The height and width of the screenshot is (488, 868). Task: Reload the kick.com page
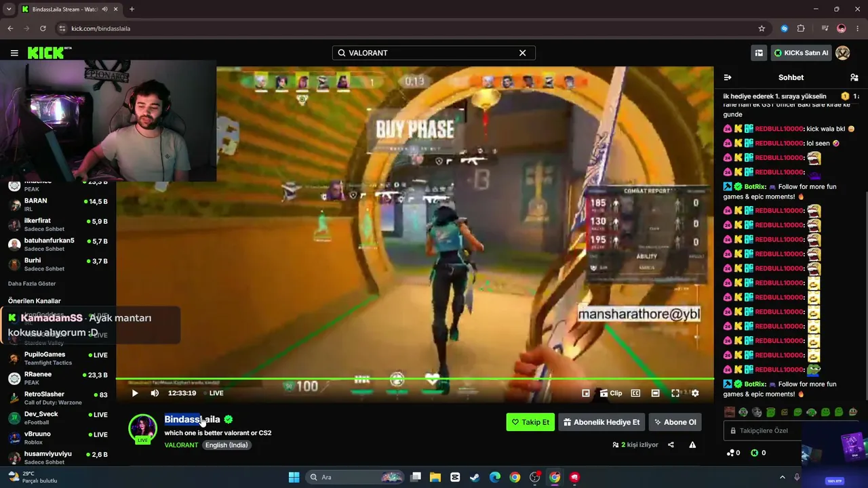pos(43,28)
